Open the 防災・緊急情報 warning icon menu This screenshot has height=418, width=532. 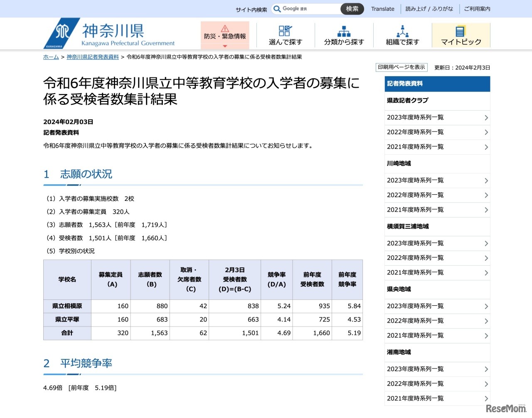pyautogui.click(x=225, y=29)
